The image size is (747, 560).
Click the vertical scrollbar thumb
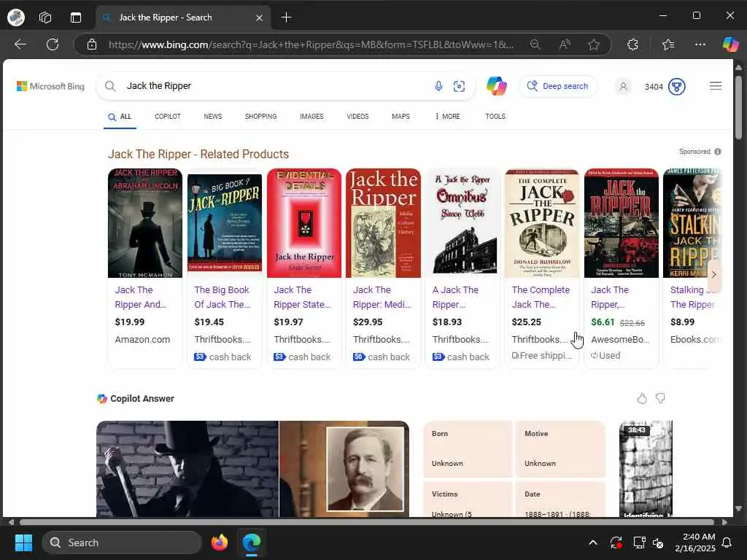(738, 107)
